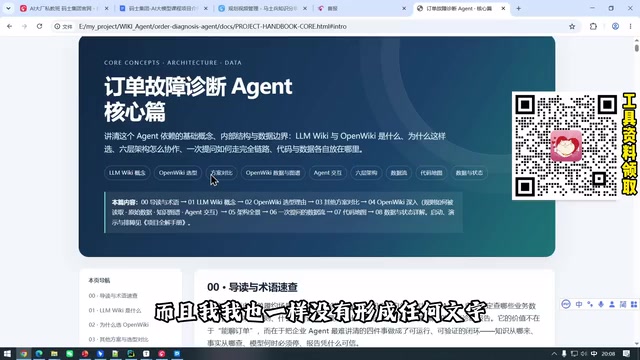The width and height of the screenshot is (640, 360).
Task: Close the third browser tab
Action: 305,8
